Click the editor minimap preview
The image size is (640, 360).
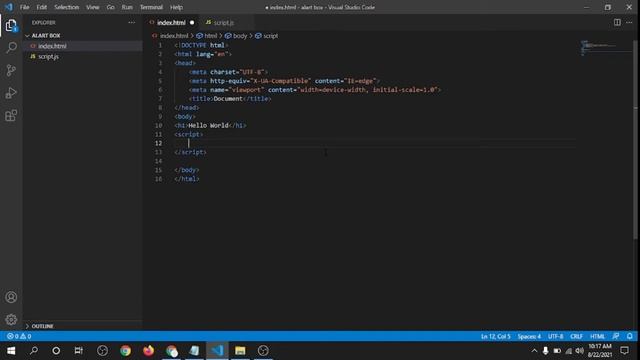coord(606,48)
